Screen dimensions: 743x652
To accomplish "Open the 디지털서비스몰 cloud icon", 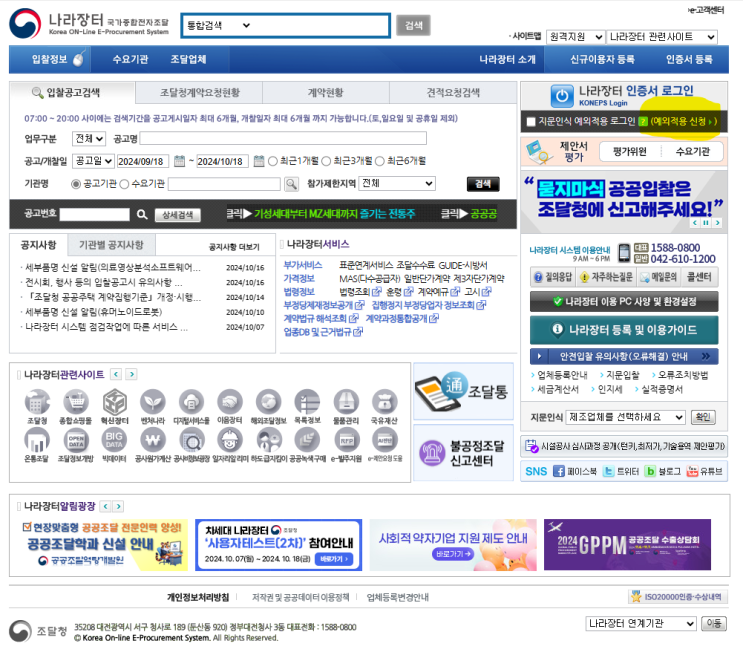I will (x=191, y=402).
